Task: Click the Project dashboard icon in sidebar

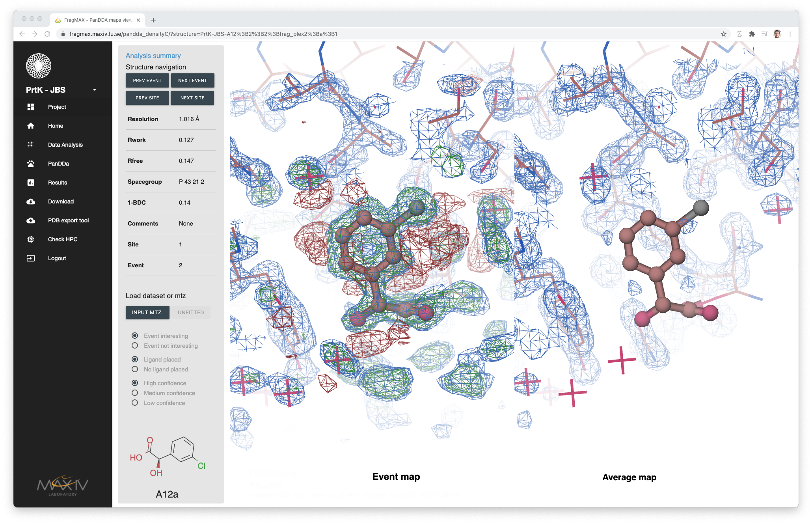Action: click(x=31, y=107)
